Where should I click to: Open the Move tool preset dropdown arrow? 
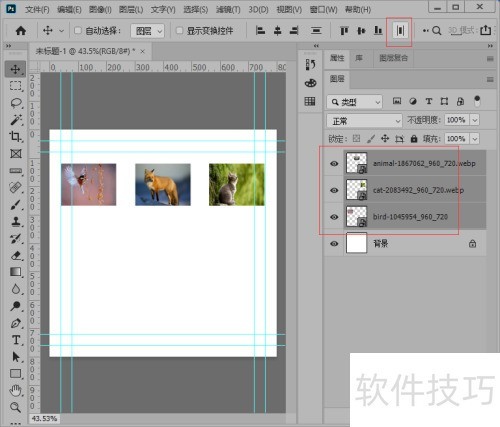tap(61, 31)
